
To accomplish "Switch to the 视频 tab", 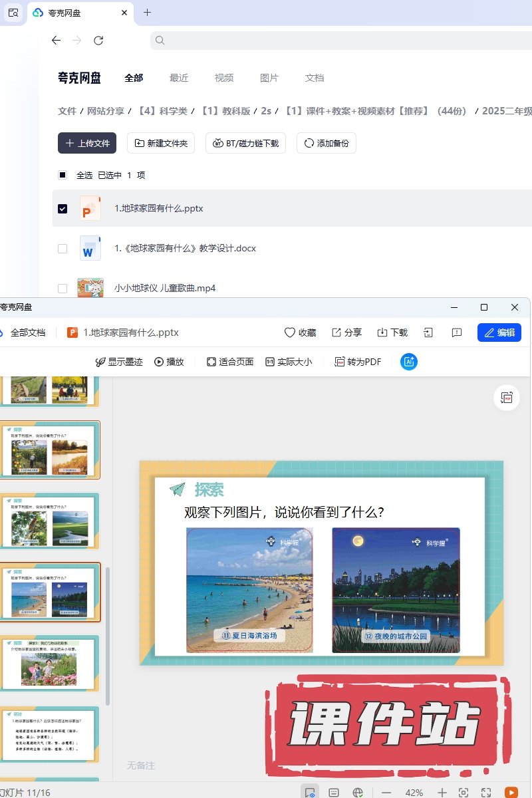I will pyautogui.click(x=224, y=78).
